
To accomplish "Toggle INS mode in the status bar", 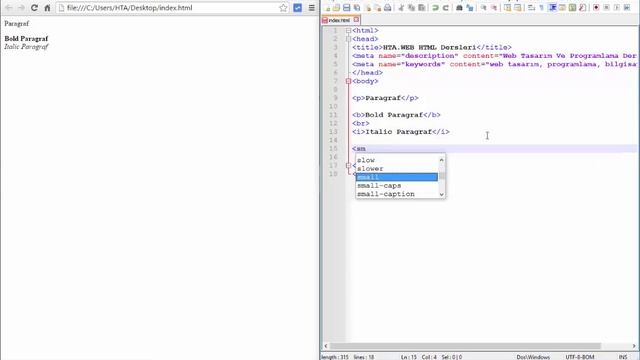I will tap(623, 357).
